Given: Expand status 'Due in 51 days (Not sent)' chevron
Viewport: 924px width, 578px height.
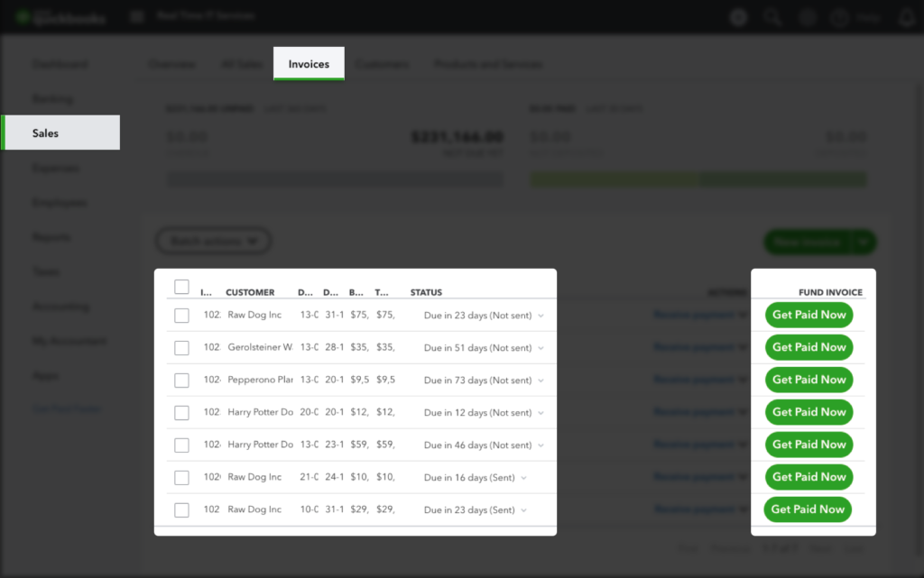Looking at the screenshot, I should coord(541,348).
